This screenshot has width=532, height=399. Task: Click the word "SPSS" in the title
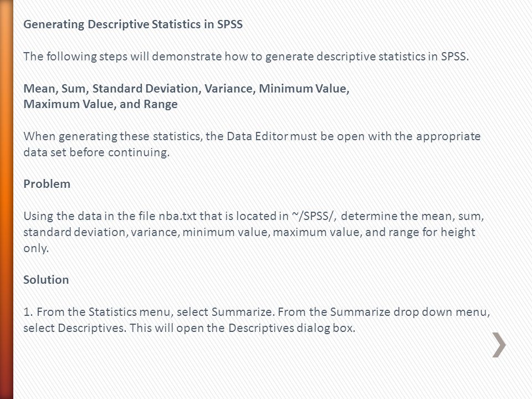pos(229,24)
